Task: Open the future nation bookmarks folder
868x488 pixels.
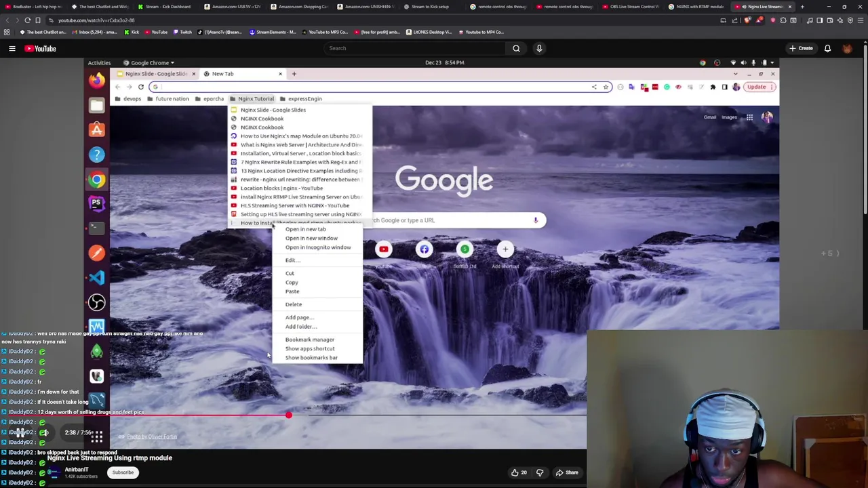Action: coord(167,99)
